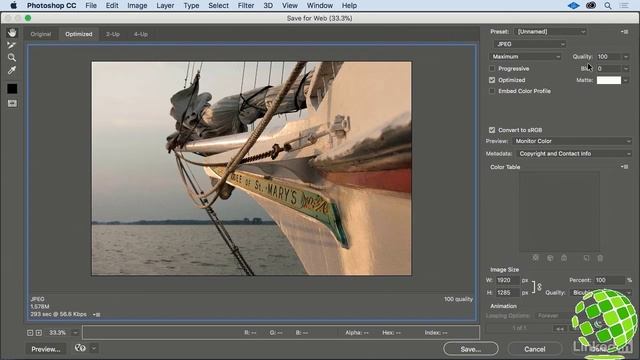Open the Window menu
This screenshot has width=640, height=360.
320,5
